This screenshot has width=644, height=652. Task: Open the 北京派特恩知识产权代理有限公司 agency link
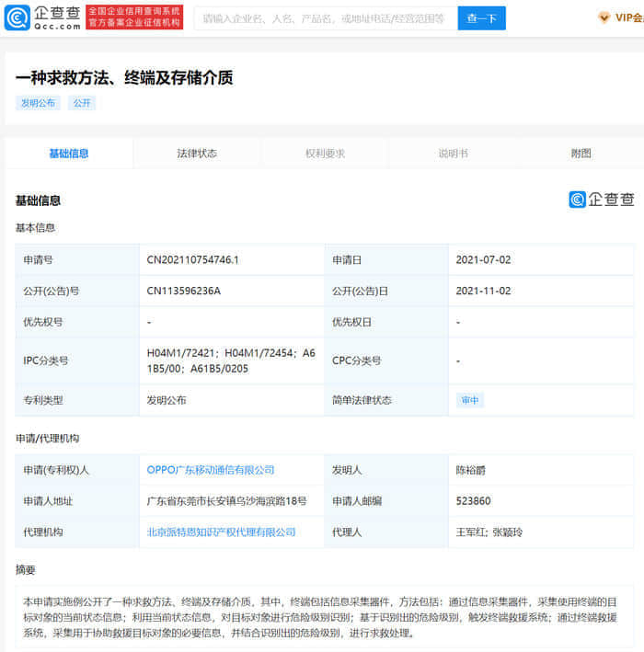[x=222, y=532]
